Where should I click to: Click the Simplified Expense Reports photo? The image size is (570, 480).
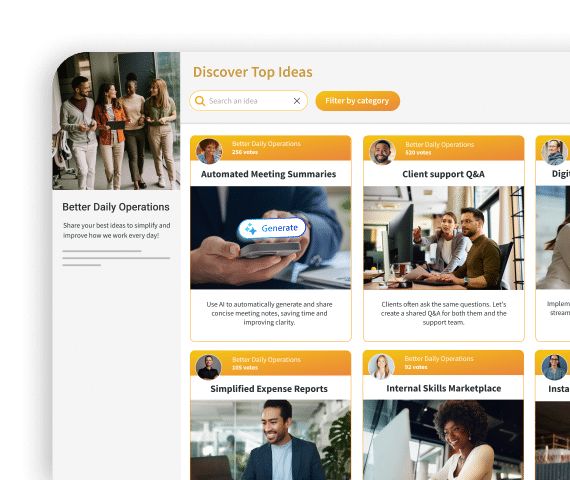[270, 440]
